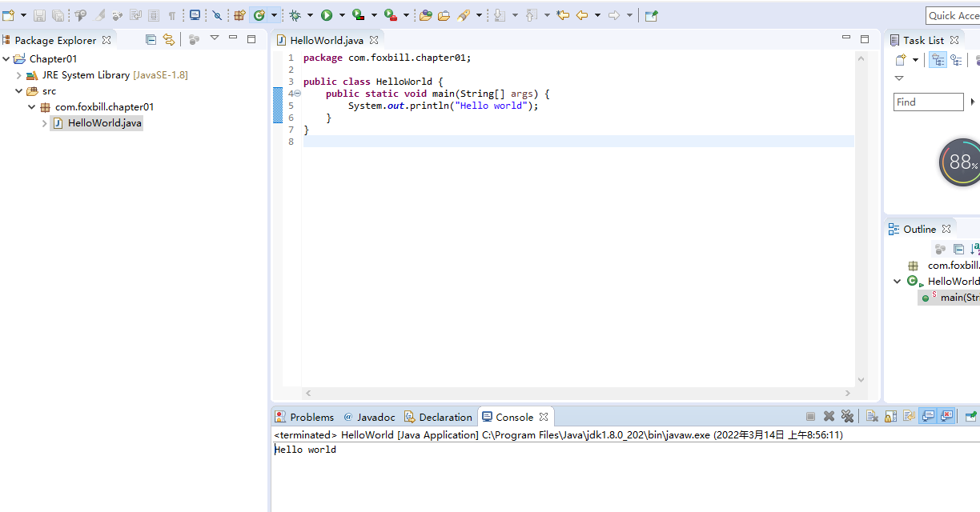Click the green Run button
The width and height of the screenshot is (980, 512).
(x=327, y=15)
